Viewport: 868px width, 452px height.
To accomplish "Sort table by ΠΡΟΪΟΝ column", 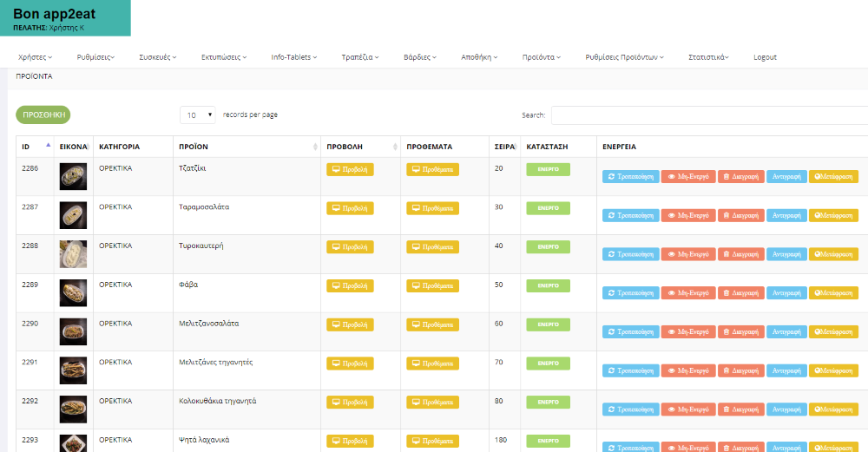I will pyautogui.click(x=247, y=147).
